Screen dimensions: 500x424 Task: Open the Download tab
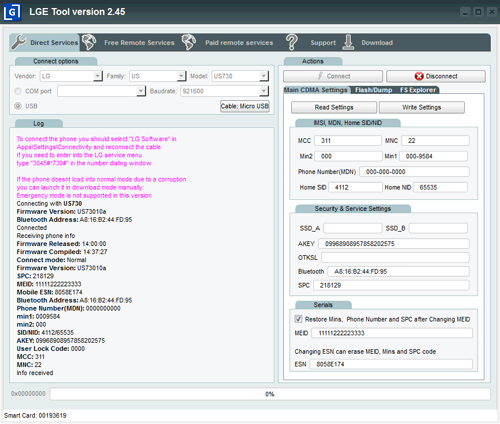pyautogui.click(x=368, y=42)
